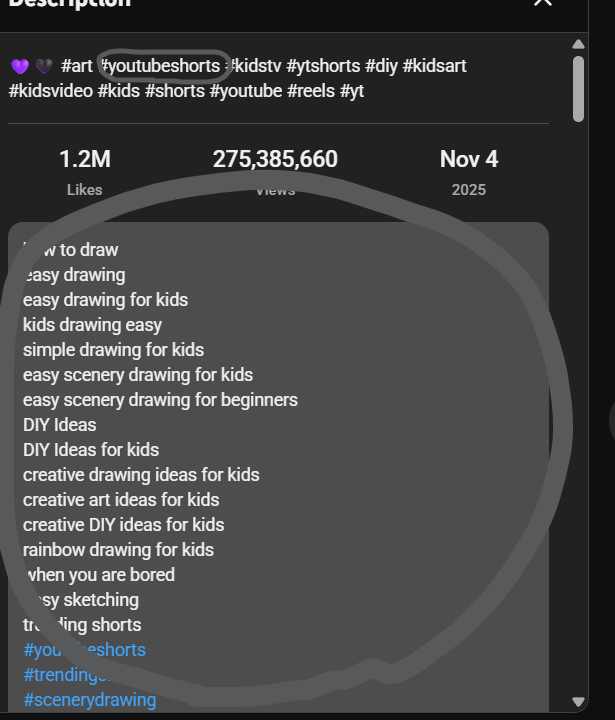Screen dimensions: 615x720
Task: Open the #art hashtag
Action: pyautogui.click(x=78, y=66)
